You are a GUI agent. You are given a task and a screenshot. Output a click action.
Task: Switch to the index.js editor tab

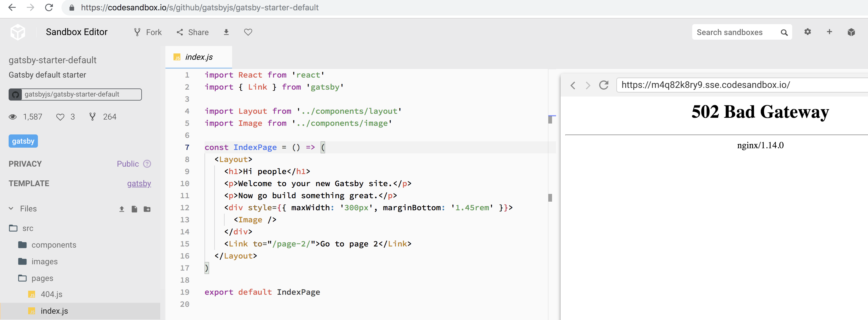[x=199, y=57]
